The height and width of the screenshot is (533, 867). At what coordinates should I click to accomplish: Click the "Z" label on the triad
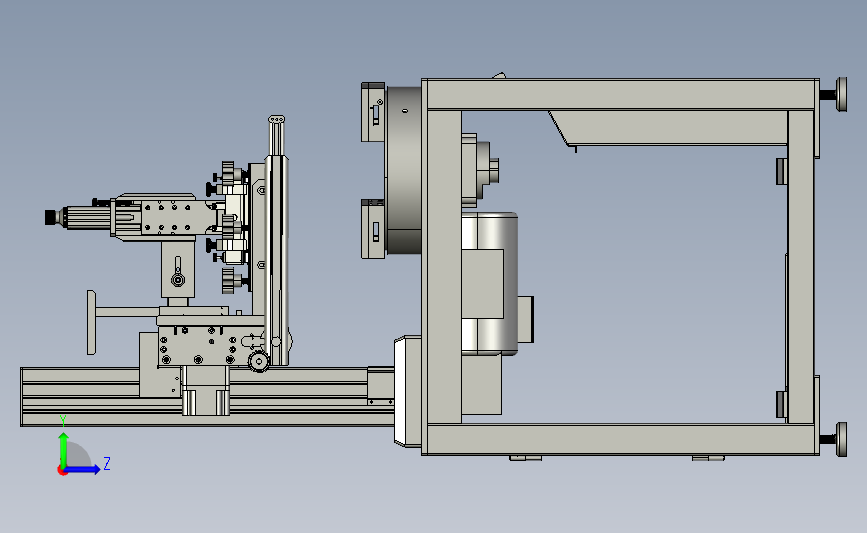click(107, 463)
